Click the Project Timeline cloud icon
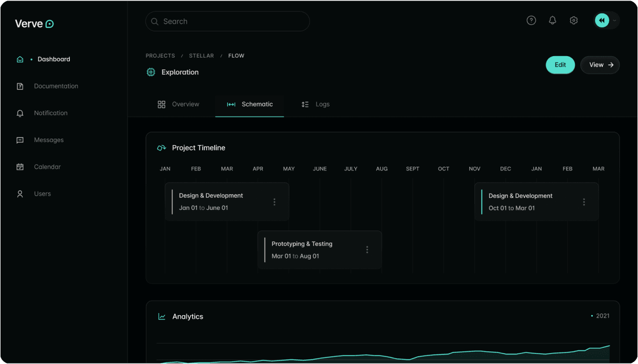This screenshot has width=638, height=364. click(161, 147)
